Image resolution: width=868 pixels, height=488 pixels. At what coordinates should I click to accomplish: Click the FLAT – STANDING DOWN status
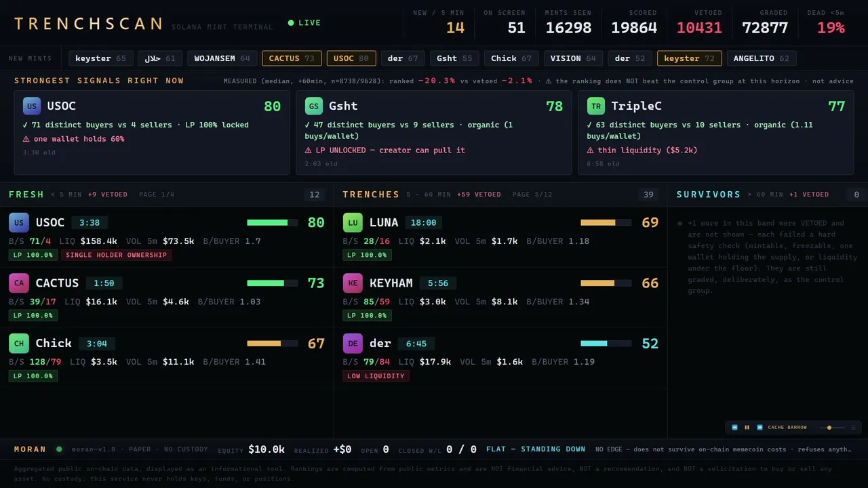[536, 449]
